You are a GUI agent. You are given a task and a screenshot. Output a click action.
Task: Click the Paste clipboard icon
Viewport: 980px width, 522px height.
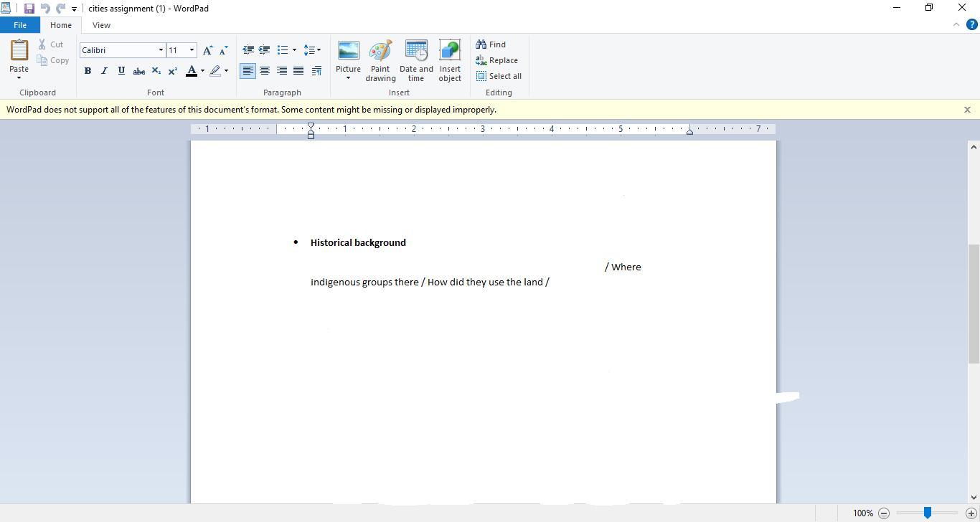click(x=19, y=51)
